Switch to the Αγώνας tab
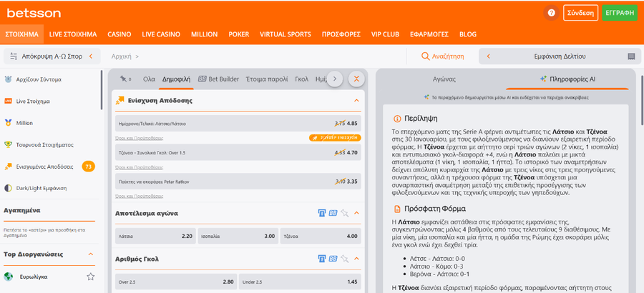644x293 pixels. (x=444, y=79)
